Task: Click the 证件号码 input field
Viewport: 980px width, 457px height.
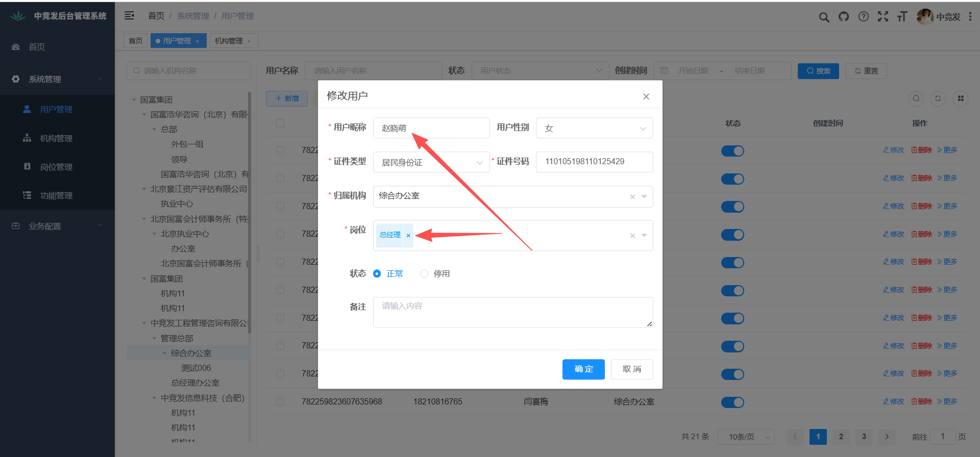Action: tap(595, 162)
